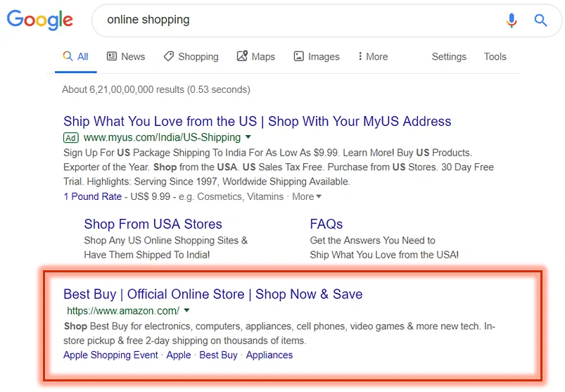
Task: Open the More search categories menu
Action: tap(373, 56)
